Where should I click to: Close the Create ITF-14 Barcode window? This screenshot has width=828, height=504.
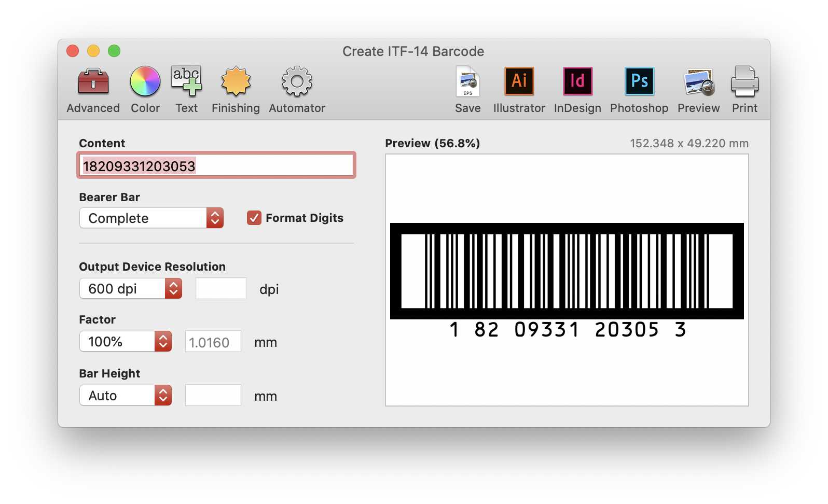pyautogui.click(x=73, y=51)
